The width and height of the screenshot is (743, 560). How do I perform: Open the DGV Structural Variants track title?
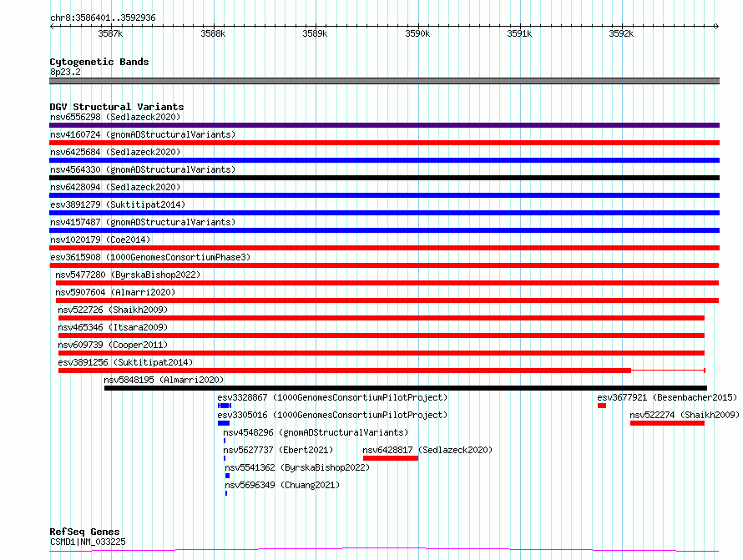[117, 107]
